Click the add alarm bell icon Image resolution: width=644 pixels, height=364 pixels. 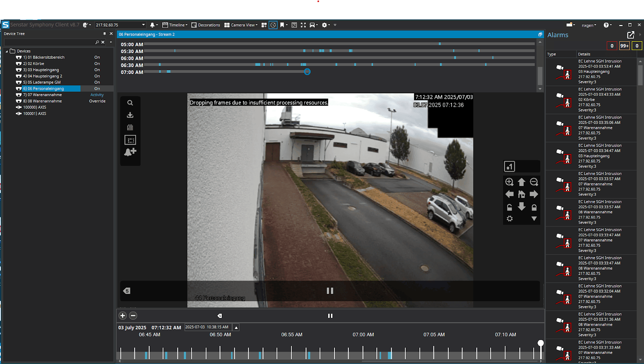[x=130, y=152]
